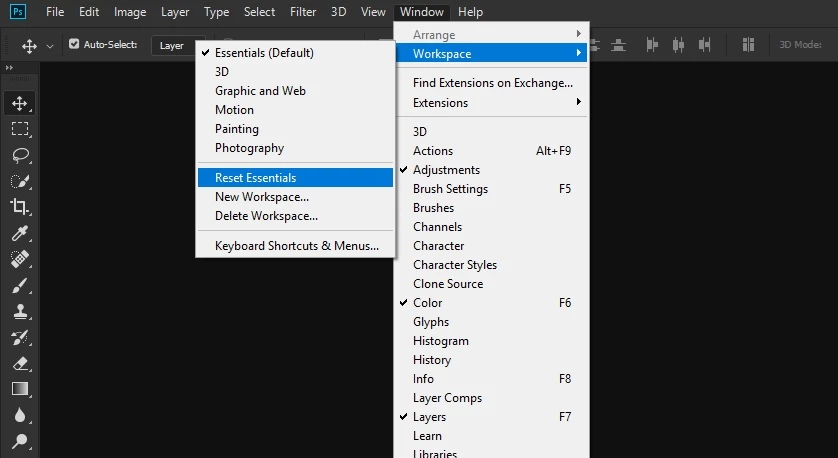The height and width of the screenshot is (458, 838).
Task: Open the Histogram panel entry
Action: 491,341
